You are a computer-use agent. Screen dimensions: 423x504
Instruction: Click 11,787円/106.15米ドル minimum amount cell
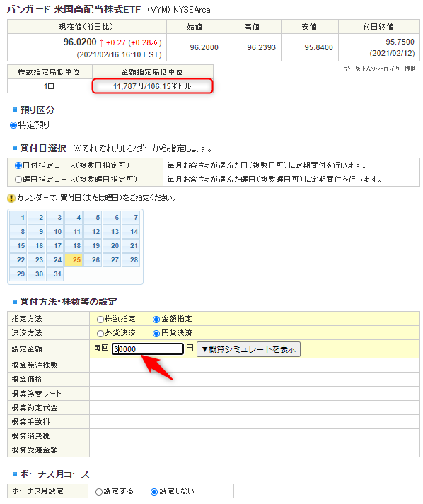(153, 86)
